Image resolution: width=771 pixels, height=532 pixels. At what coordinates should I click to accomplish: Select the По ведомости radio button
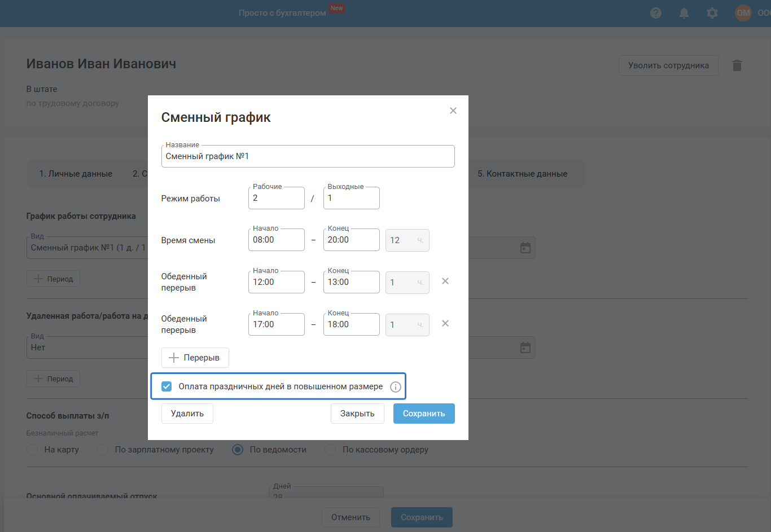(238, 450)
